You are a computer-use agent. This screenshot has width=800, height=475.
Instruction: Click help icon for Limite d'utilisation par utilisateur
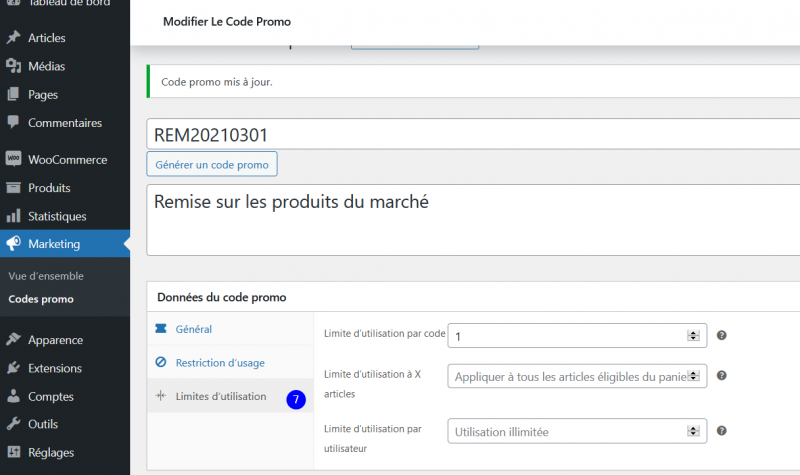tap(721, 431)
